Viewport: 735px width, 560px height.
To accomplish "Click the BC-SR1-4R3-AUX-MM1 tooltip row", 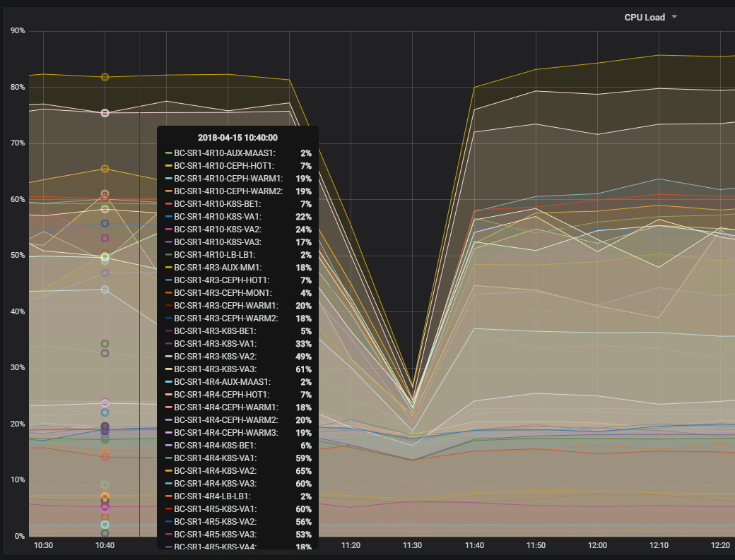I will pos(238,268).
